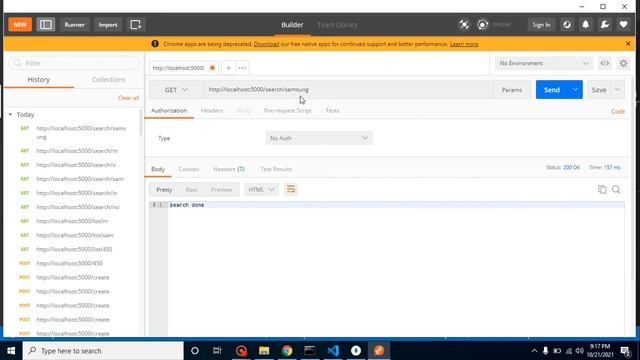Toggle line wrap icon

click(x=291, y=189)
